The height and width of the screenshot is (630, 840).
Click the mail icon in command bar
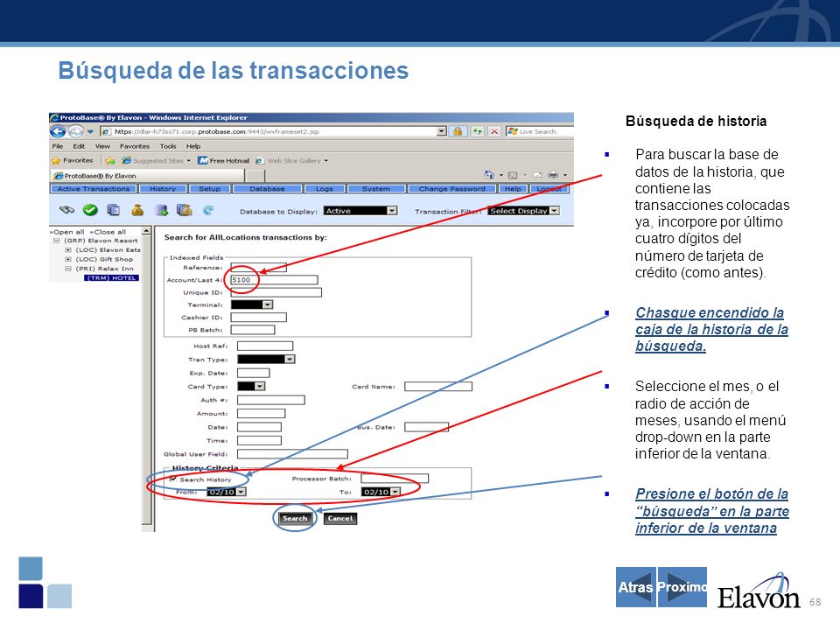click(x=537, y=175)
